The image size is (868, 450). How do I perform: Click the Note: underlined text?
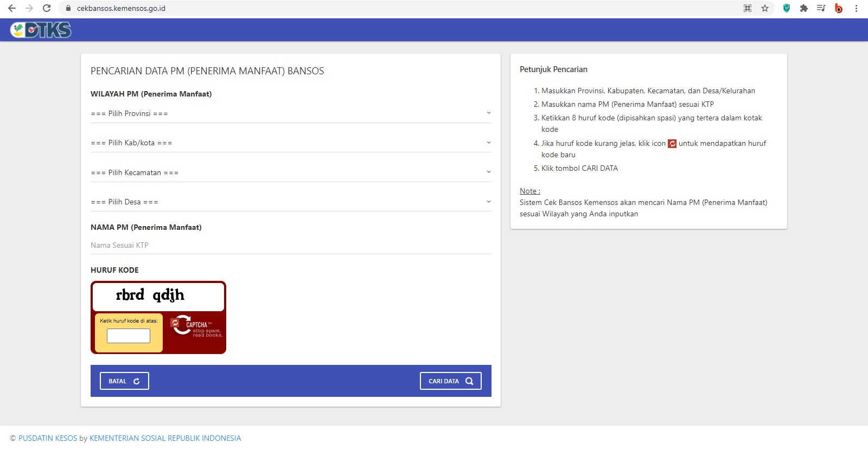coord(530,191)
